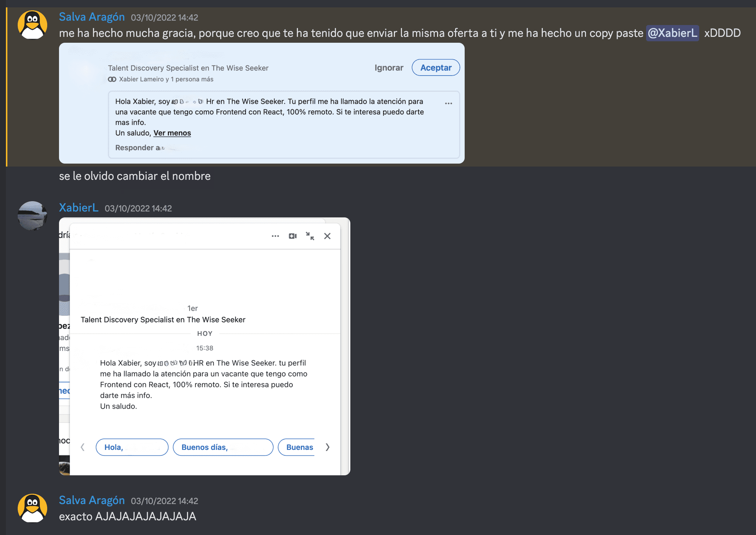The height and width of the screenshot is (535, 756).
Task: Click Salva Aragón's penguin avatar at top
Action: click(x=32, y=25)
